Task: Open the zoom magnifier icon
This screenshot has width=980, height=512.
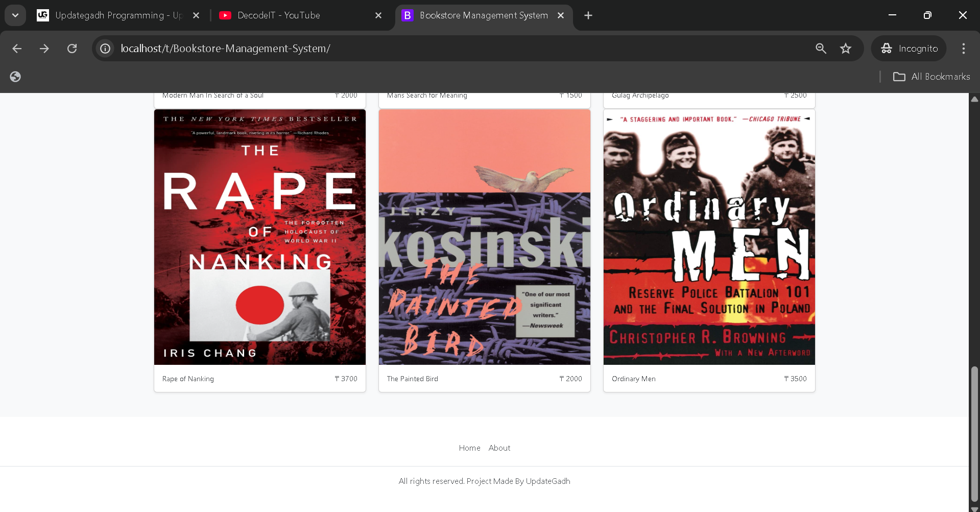Action: pyautogui.click(x=821, y=49)
